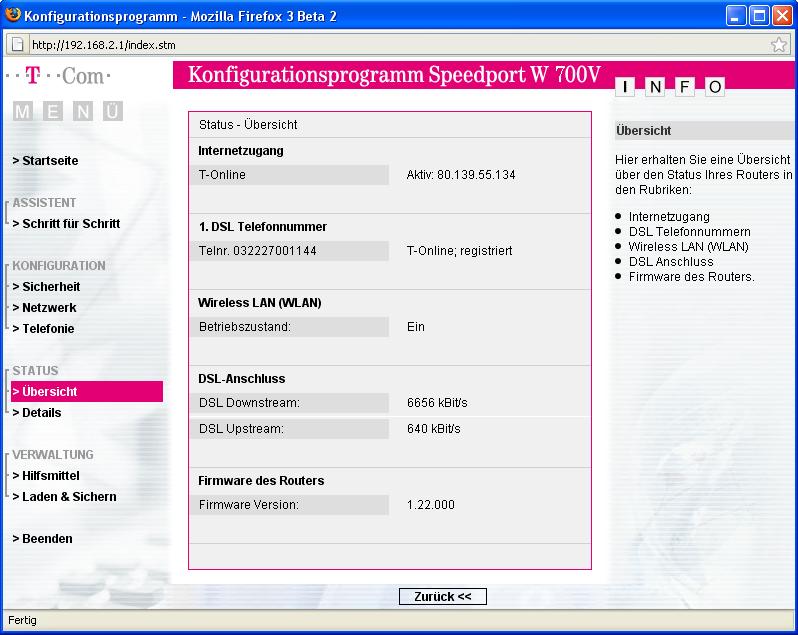The height and width of the screenshot is (635, 798).
Task: Click the 640 kBit/s upstream value
Action: coord(433,429)
